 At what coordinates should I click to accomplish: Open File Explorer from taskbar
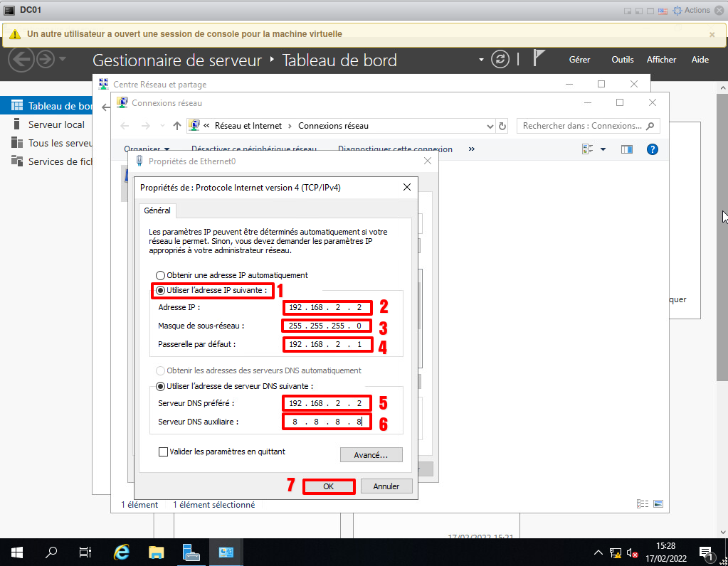(x=157, y=552)
